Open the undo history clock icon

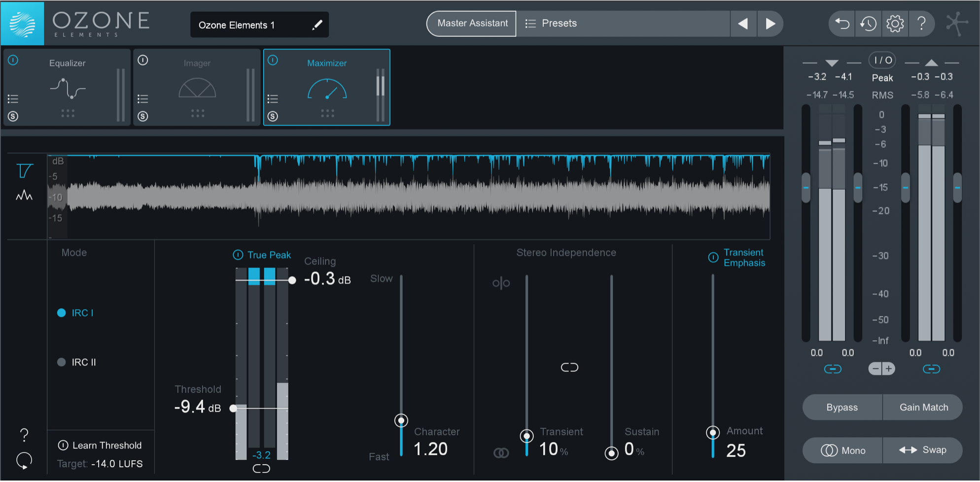pos(868,24)
